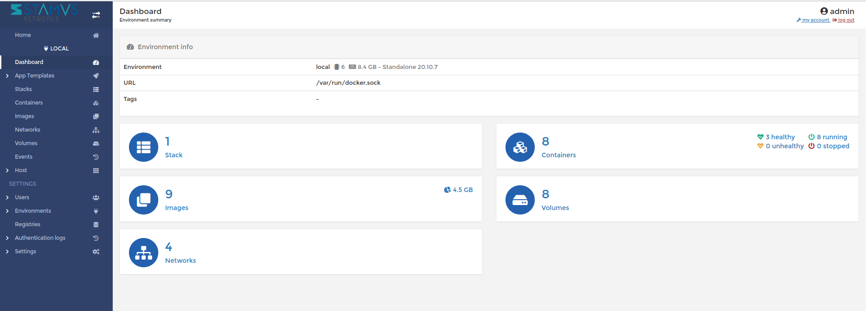Click the Images clone icon in sidebar

[96, 116]
